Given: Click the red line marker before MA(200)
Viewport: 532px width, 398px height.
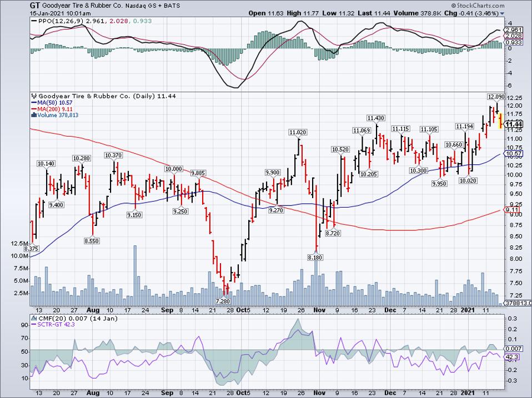Looking at the screenshot, I should tap(33, 109).
